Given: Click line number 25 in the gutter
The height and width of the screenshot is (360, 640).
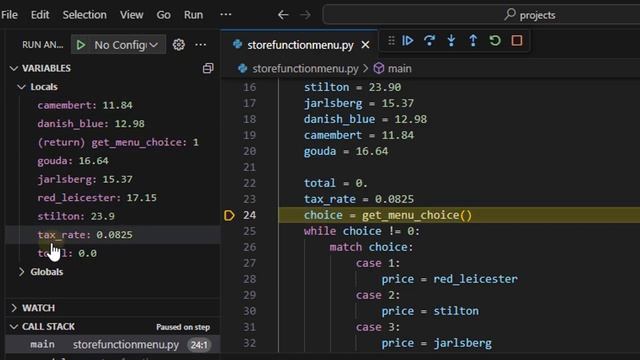Looking at the screenshot, I should pos(249,231).
